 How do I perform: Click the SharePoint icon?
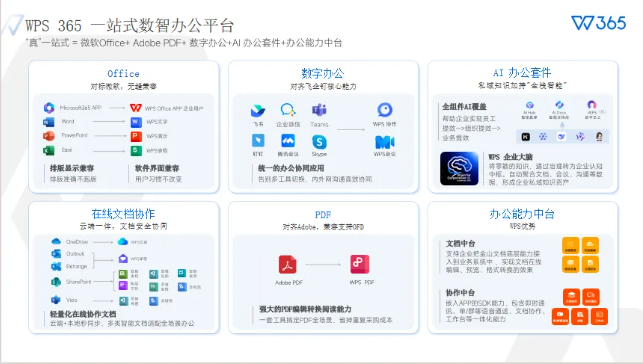[x=56, y=282]
